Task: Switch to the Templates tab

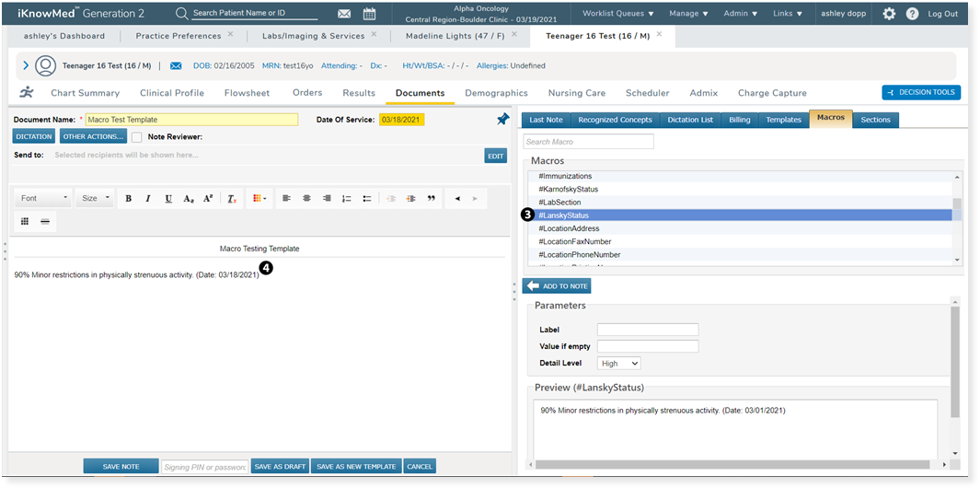Action: tap(783, 120)
